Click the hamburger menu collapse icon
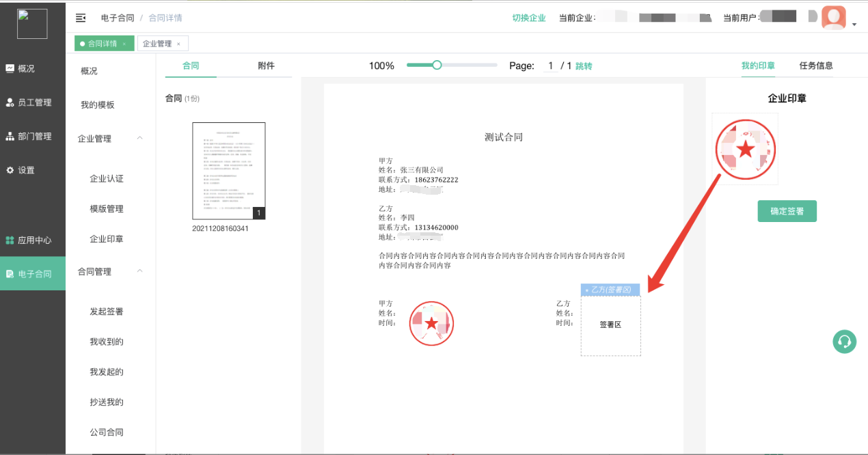The image size is (868, 455). coord(81,18)
